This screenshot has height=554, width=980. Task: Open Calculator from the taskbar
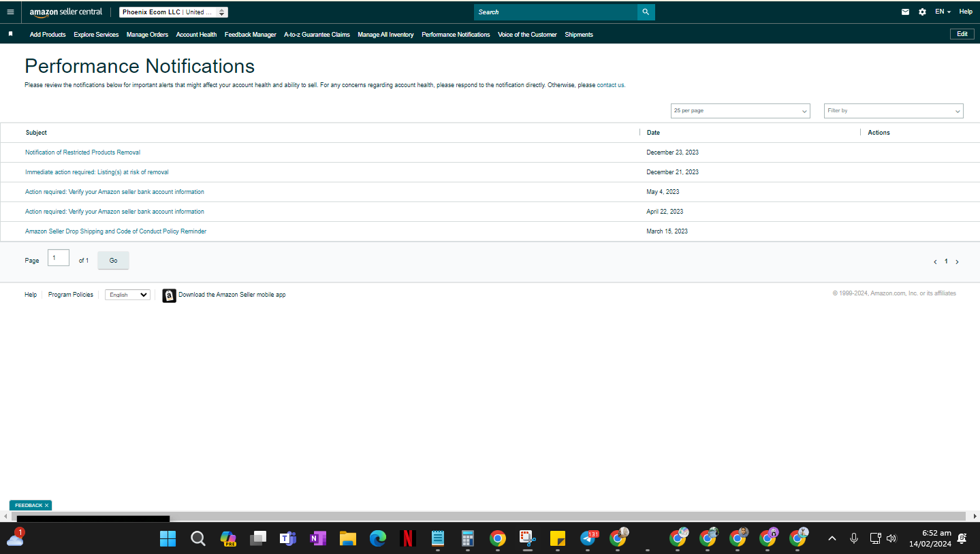[468, 538]
